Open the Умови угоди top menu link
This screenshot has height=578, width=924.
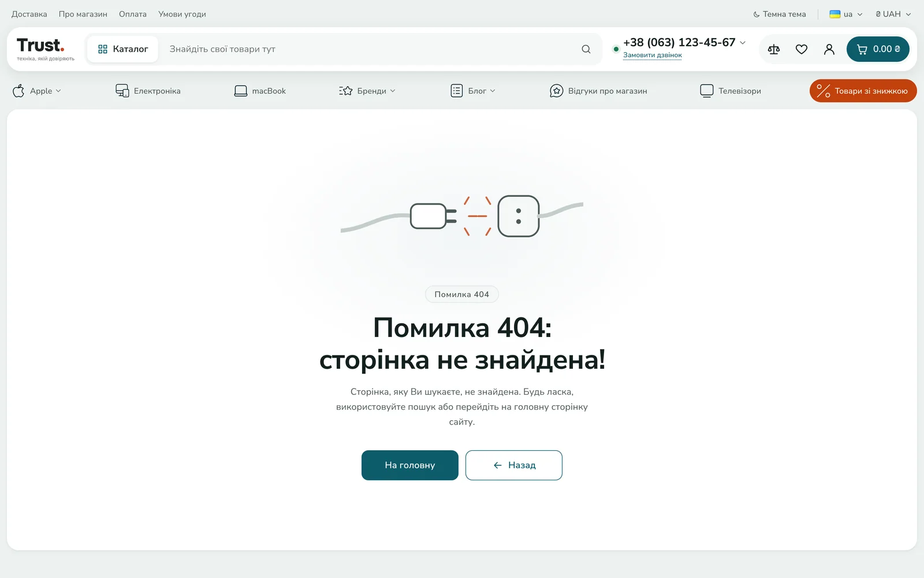coord(182,14)
